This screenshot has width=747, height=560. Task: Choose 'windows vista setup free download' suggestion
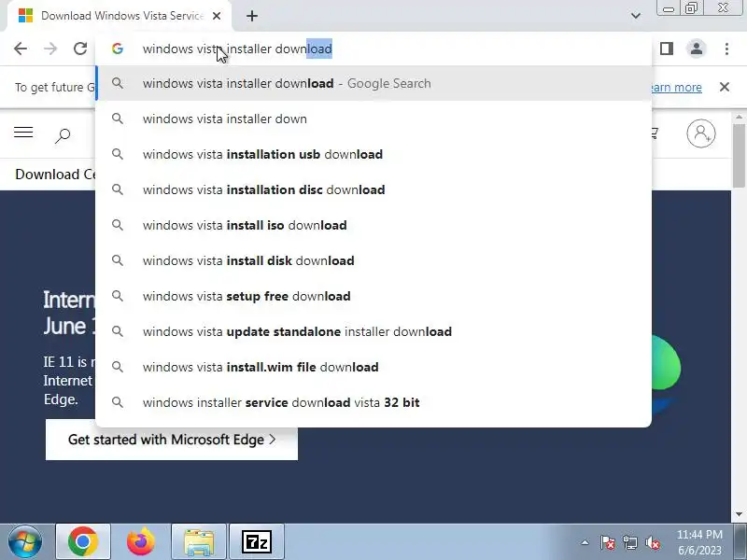coord(373,296)
